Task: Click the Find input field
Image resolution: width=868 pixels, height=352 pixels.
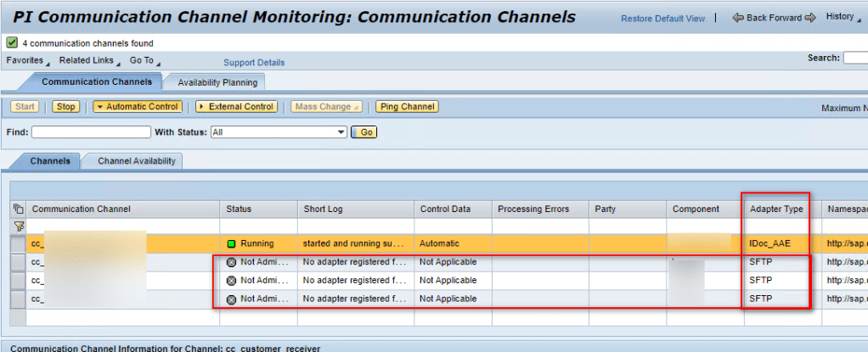Action: pyautogui.click(x=90, y=132)
